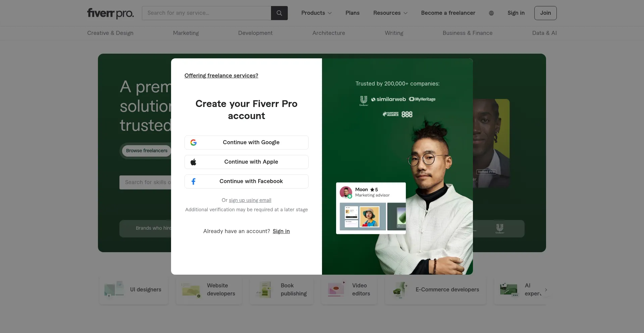Expand the Resources dropdown
The height and width of the screenshot is (333, 644).
(x=390, y=13)
